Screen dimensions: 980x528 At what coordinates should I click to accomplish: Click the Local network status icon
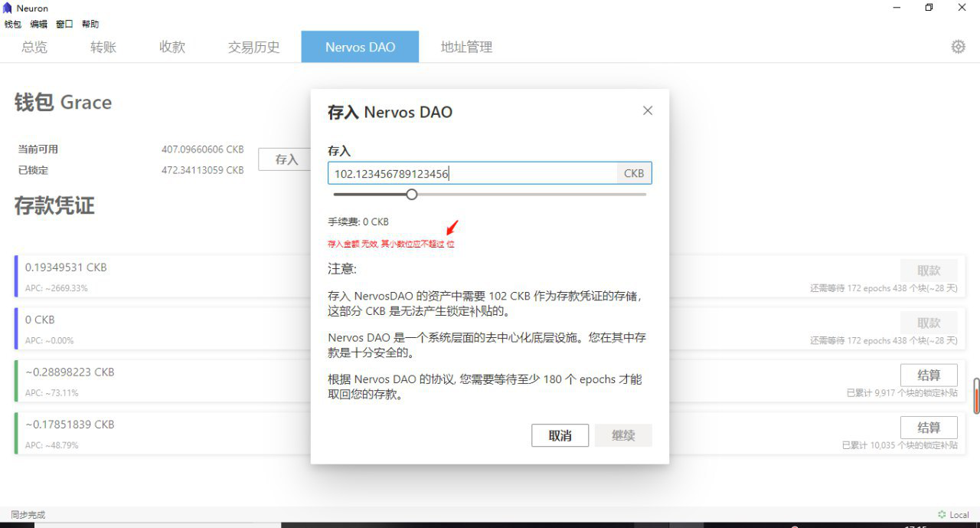[942, 515]
